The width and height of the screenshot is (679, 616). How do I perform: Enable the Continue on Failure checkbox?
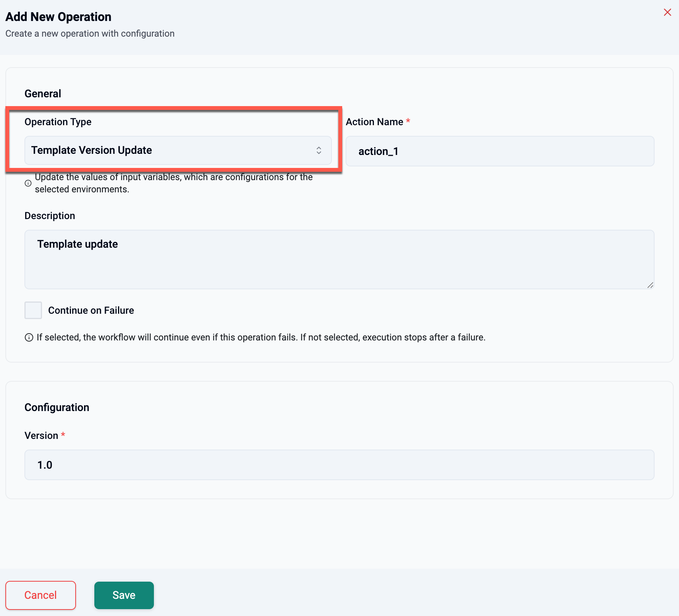tap(33, 310)
